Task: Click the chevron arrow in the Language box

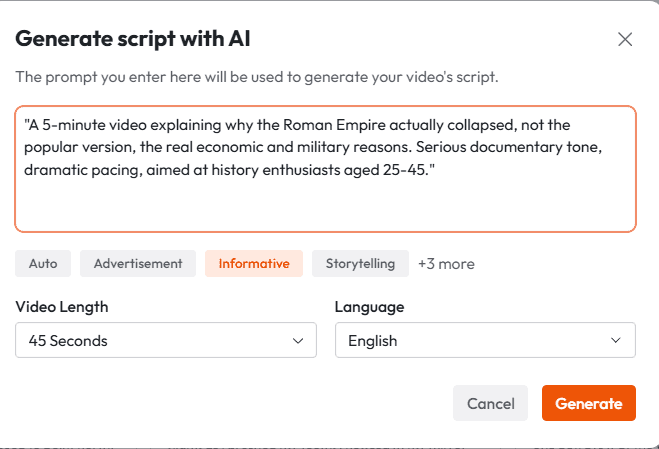Action: [616, 341]
